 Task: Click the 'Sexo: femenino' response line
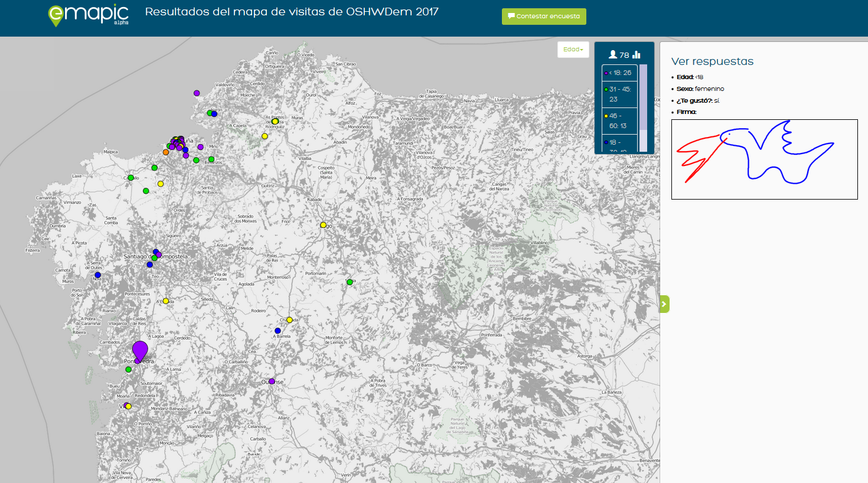click(x=700, y=89)
